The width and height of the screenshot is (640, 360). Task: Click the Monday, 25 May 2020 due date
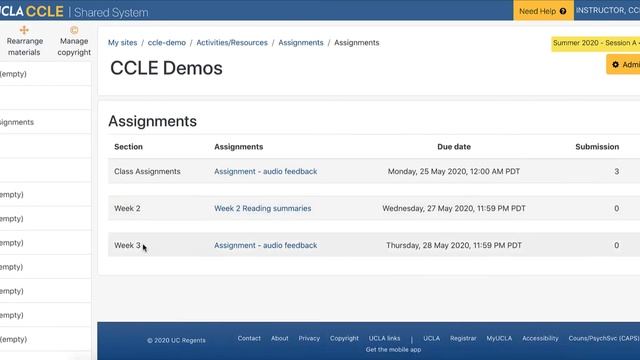(454, 171)
